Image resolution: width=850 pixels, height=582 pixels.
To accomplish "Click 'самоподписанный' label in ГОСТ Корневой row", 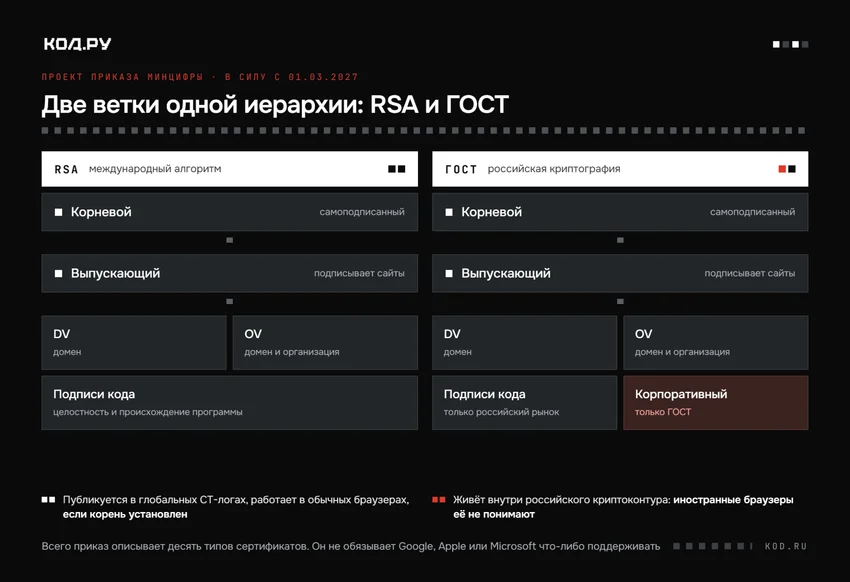I will click(x=752, y=212).
